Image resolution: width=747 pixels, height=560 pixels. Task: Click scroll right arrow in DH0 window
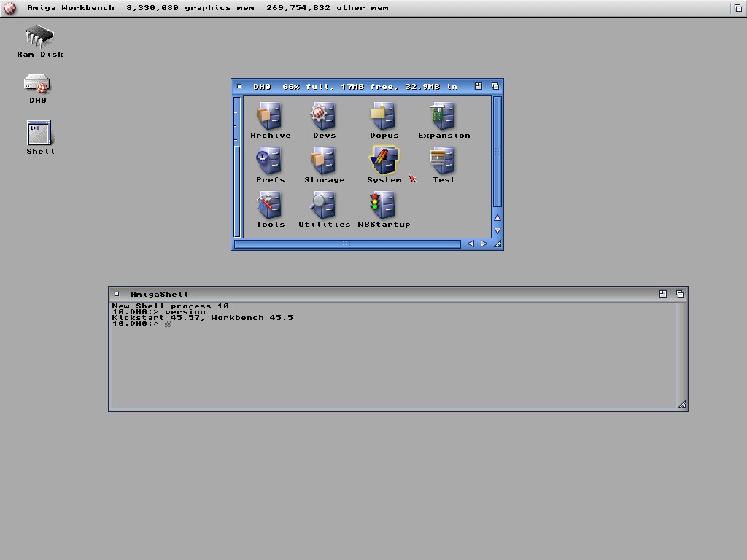click(x=484, y=244)
